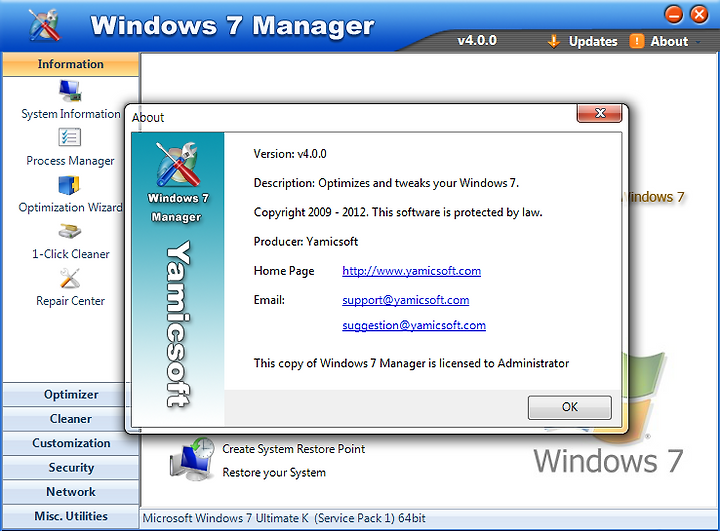Click the suggestion@yamicsoft.com email link
Screen dimensions: 720x531
point(414,326)
